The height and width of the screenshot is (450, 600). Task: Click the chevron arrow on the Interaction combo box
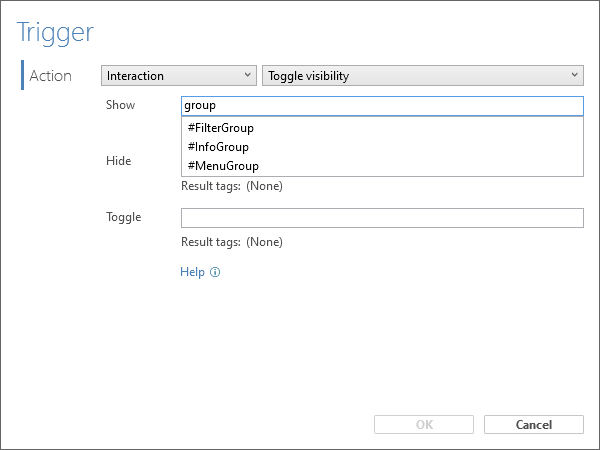point(248,75)
